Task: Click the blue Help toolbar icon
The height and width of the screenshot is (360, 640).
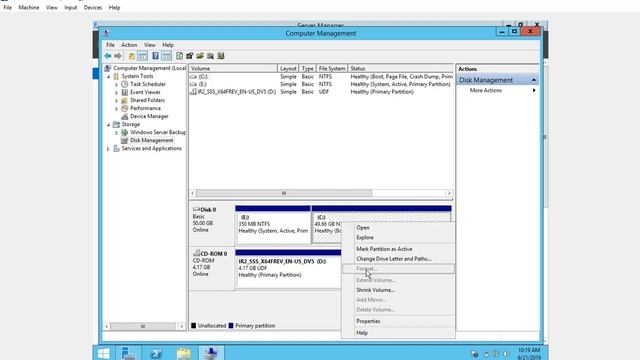Action: 156,56
